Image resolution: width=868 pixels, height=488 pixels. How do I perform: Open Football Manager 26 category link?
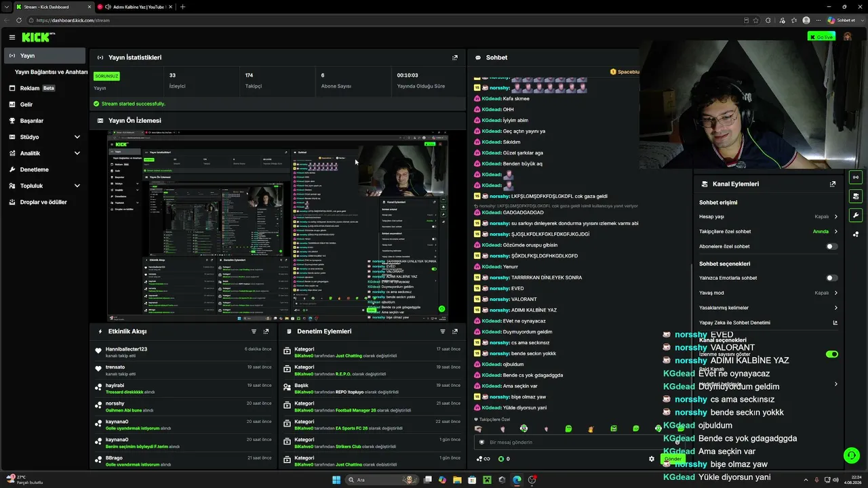[x=356, y=410]
